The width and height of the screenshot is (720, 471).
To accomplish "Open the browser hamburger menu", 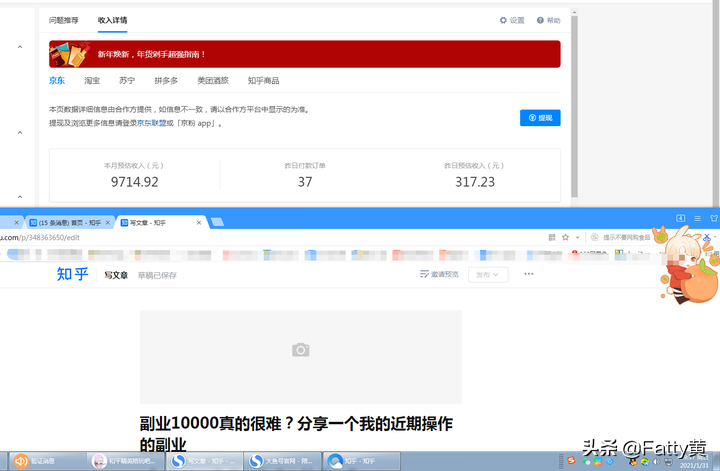I will (698, 218).
